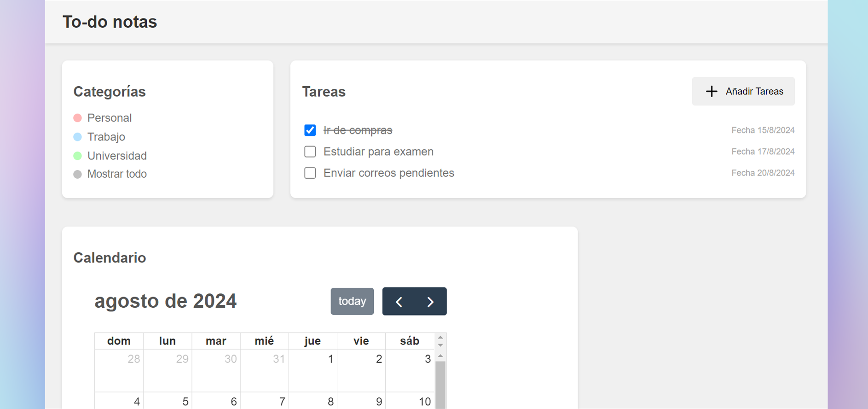Select Mostrar todo to show all tasks
The height and width of the screenshot is (409, 868).
[x=117, y=174]
